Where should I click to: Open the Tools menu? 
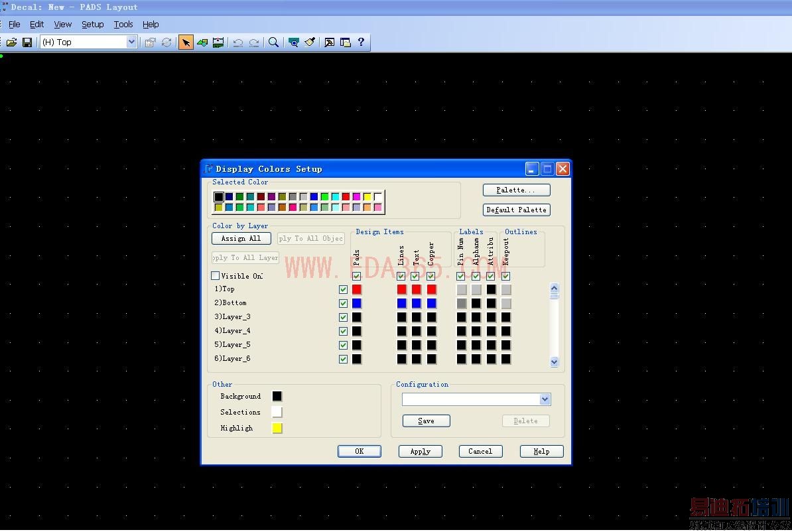tap(123, 25)
